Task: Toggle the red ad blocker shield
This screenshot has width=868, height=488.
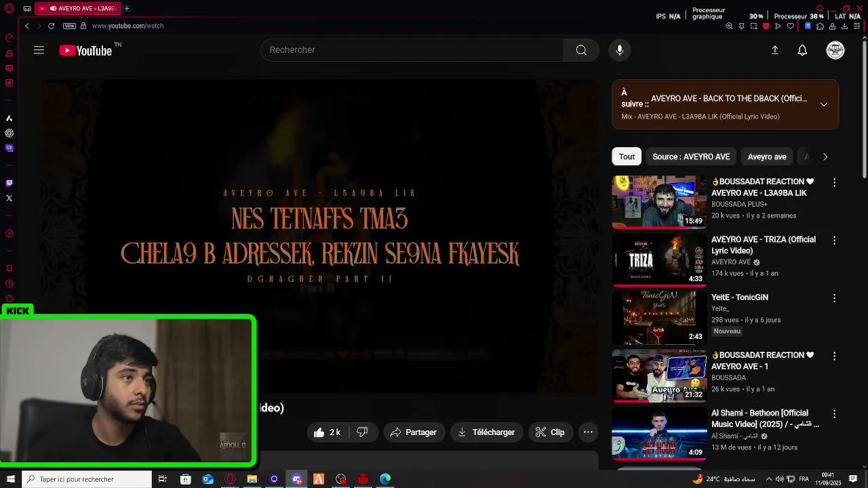Action: [766, 26]
